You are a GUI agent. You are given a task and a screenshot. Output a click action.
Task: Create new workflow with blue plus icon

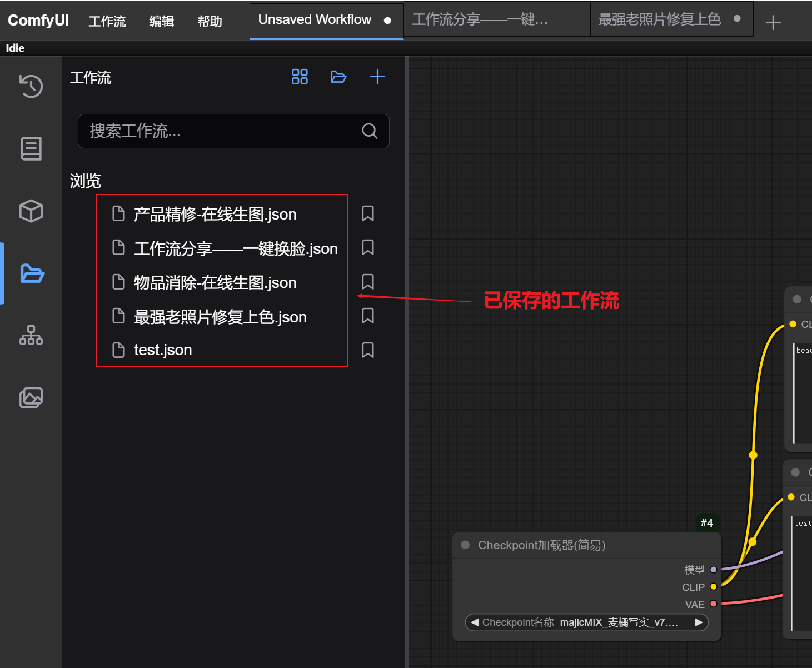[377, 77]
